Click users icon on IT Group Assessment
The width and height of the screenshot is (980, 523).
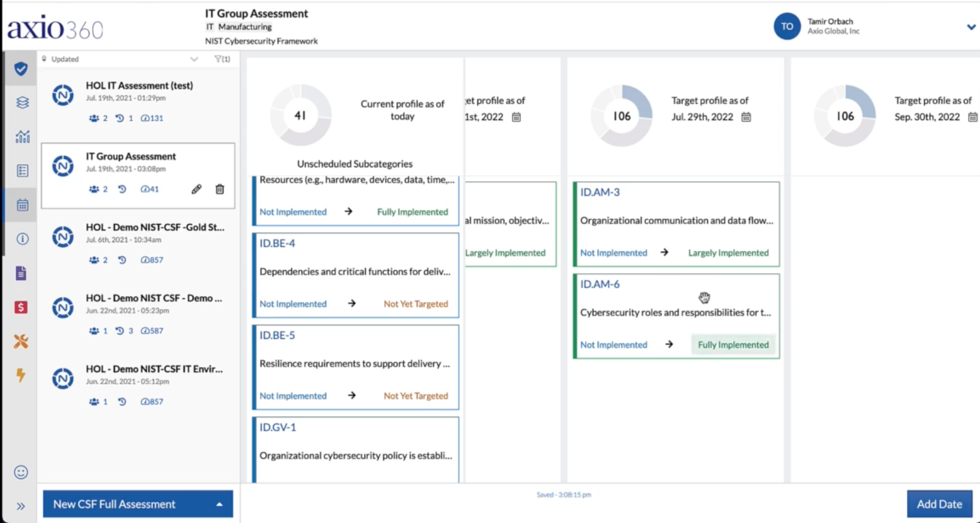coord(94,189)
